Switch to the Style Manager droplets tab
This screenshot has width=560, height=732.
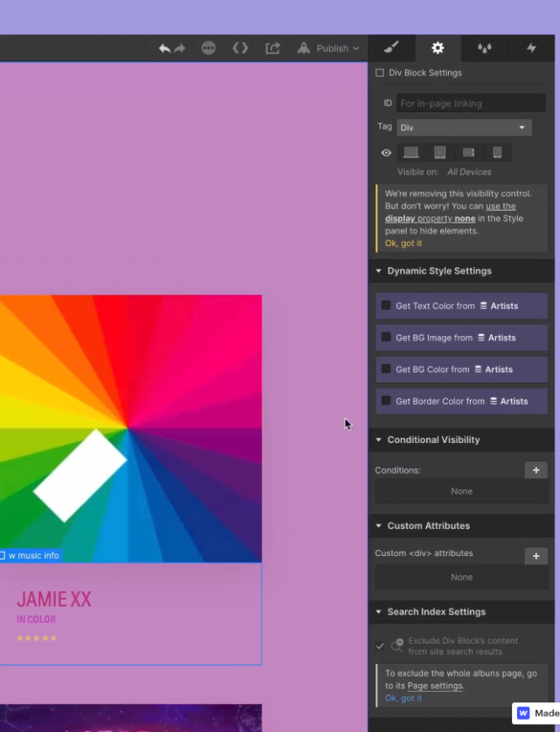[x=485, y=47]
